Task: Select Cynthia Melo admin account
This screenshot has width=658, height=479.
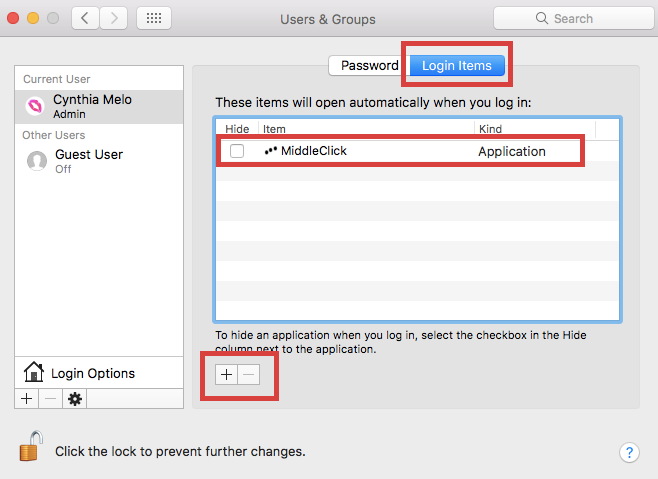Action: click(x=99, y=107)
